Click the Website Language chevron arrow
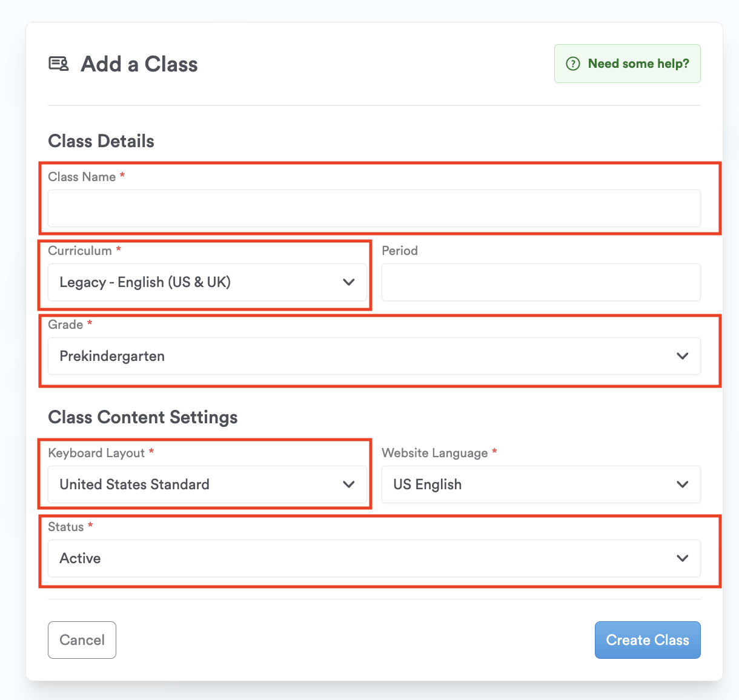The height and width of the screenshot is (700, 739). (x=682, y=484)
